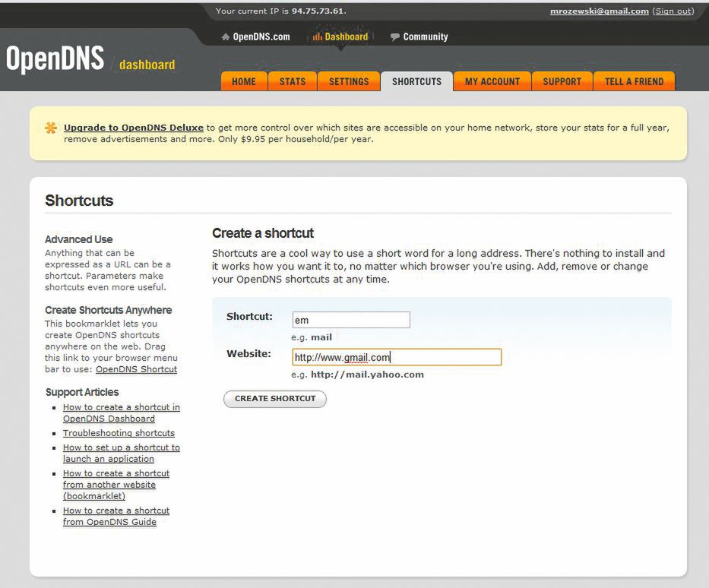Select the SHORTCUTS tab
The width and height of the screenshot is (709, 588).
click(x=416, y=81)
